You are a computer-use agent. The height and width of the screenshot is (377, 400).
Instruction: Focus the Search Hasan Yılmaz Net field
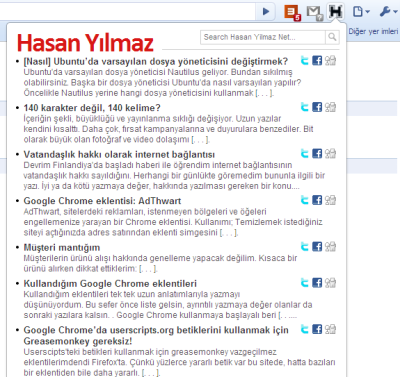tap(263, 37)
